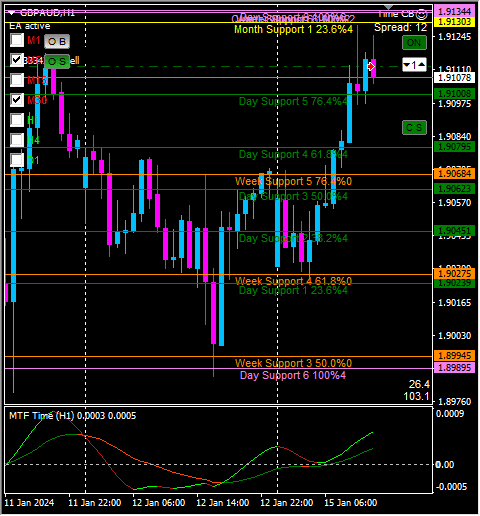Click the 103.1 value in the chart corner
This screenshot has width=480, height=516.
417,396
